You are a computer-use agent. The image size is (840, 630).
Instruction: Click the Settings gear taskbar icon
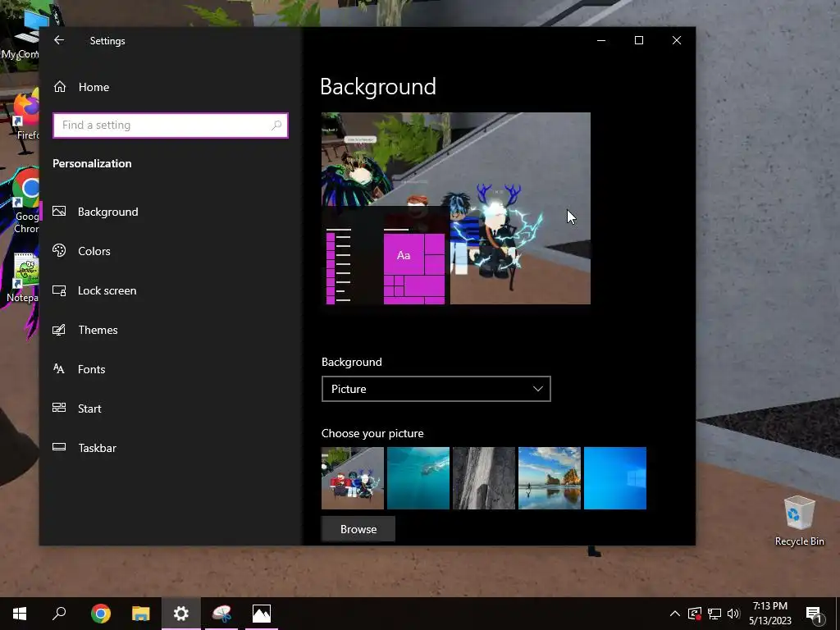click(181, 614)
